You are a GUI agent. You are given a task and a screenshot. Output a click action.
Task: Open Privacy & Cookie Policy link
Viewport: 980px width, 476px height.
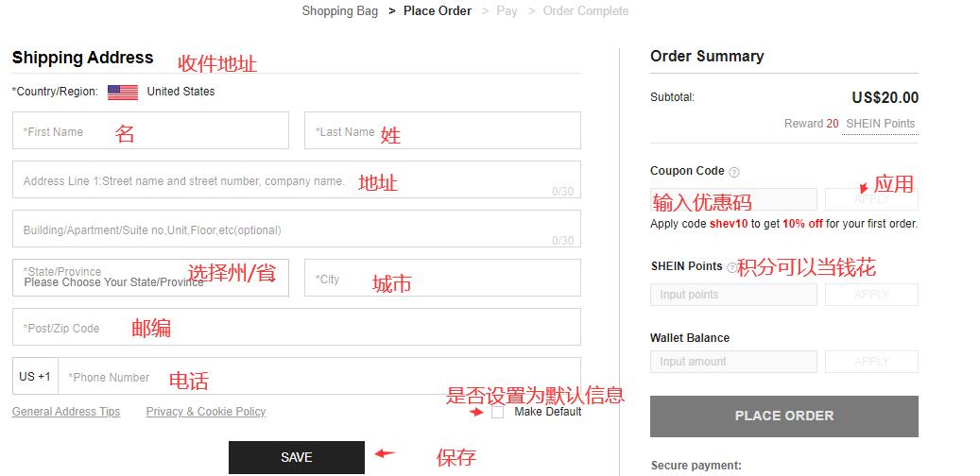click(x=206, y=412)
